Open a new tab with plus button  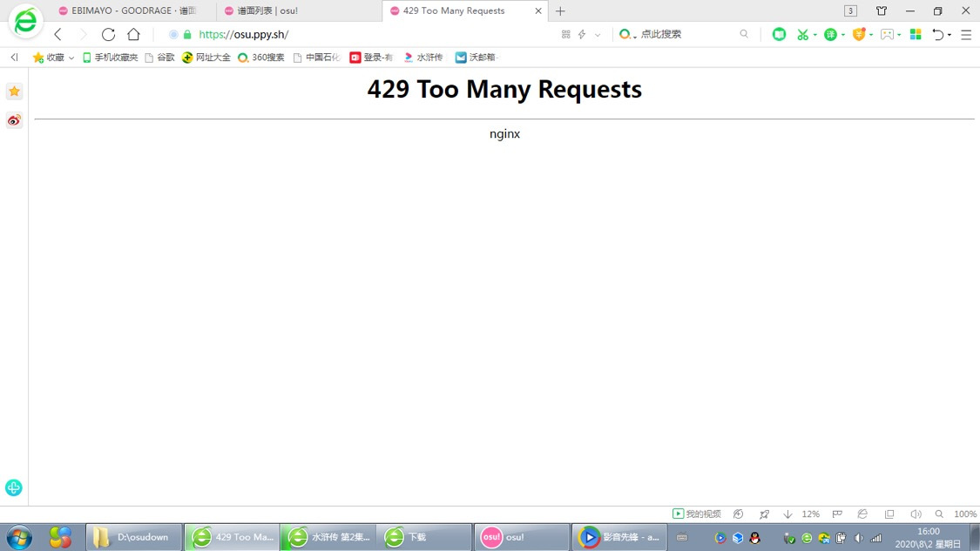(x=561, y=10)
